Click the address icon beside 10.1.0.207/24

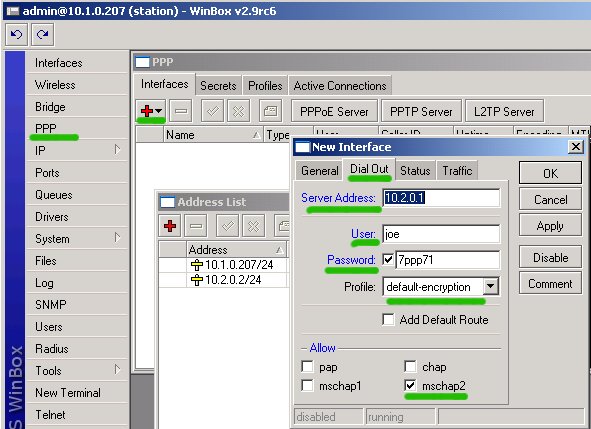(x=196, y=265)
